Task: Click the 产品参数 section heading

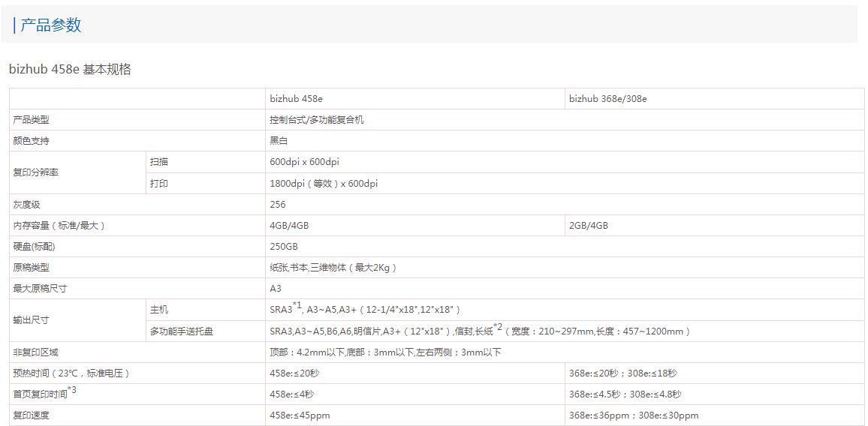Action: (50, 25)
